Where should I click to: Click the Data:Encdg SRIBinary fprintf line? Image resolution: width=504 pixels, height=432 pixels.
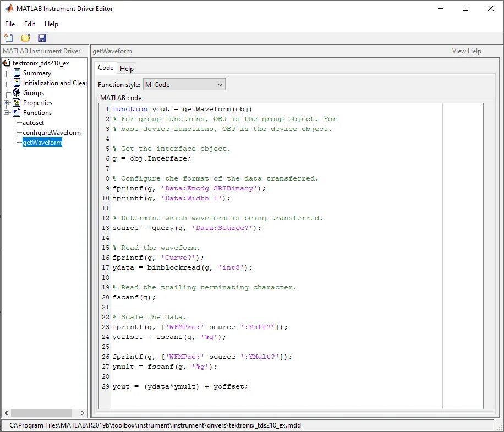pos(189,188)
